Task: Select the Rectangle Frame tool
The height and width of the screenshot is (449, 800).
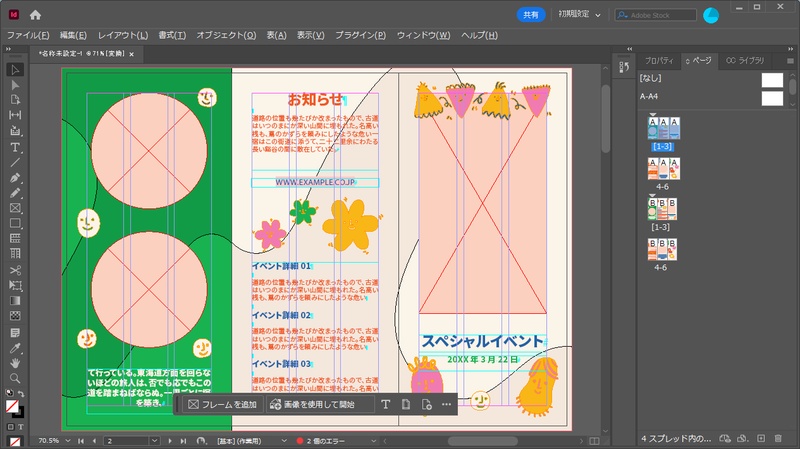Action: coord(15,208)
